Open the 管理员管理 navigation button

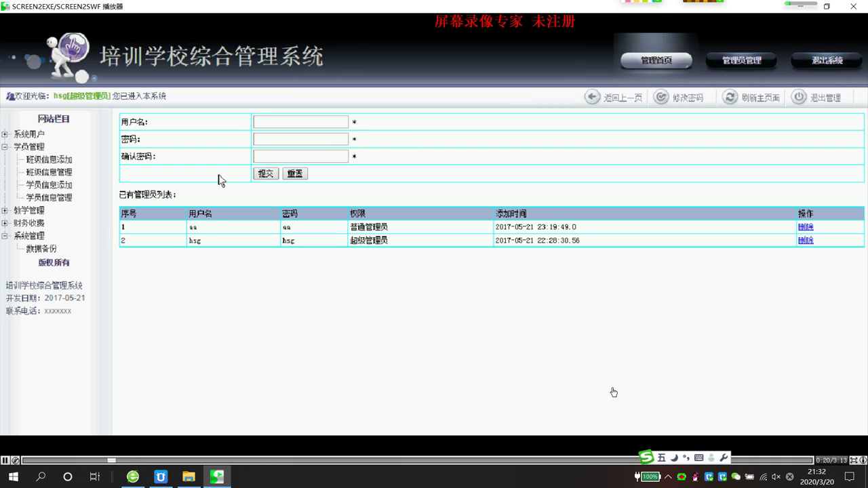pyautogui.click(x=742, y=60)
